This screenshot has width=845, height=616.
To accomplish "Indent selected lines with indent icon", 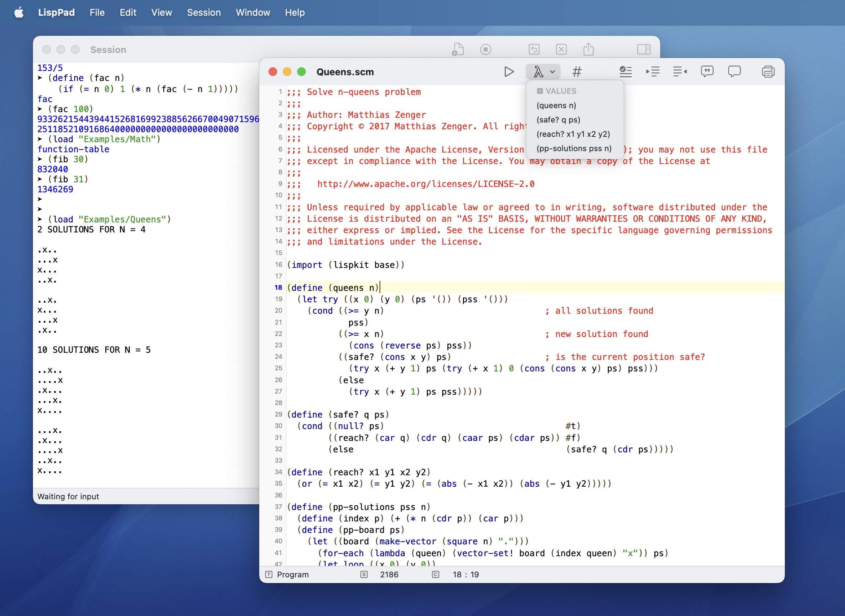I will tap(653, 72).
